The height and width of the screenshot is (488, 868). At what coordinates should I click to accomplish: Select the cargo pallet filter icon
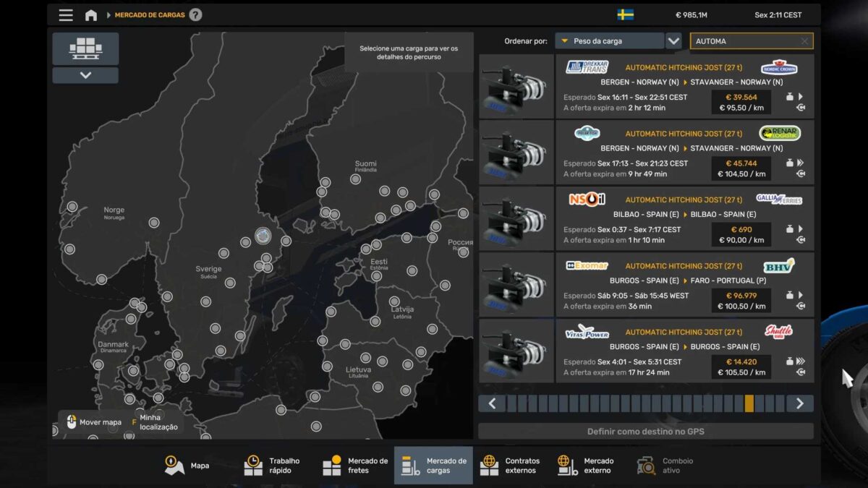[x=85, y=48]
